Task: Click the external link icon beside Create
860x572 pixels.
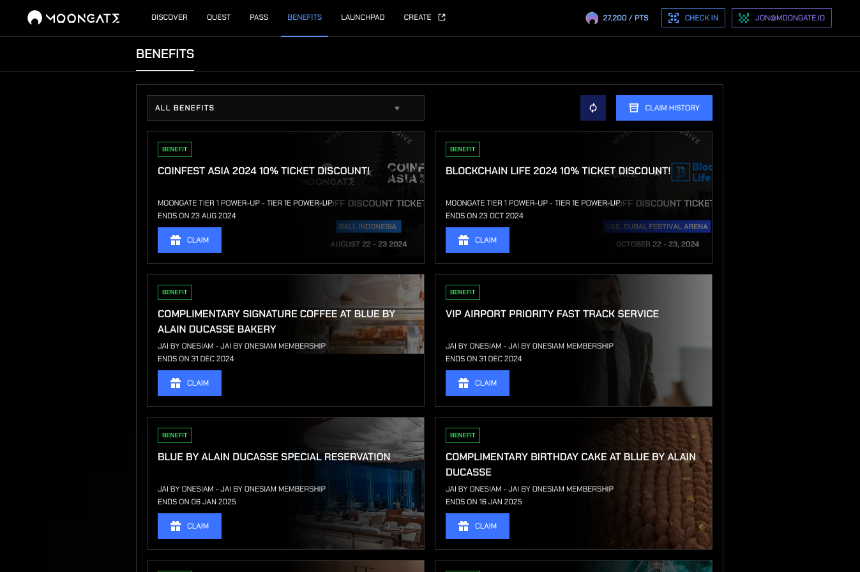Action: coord(442,18)
